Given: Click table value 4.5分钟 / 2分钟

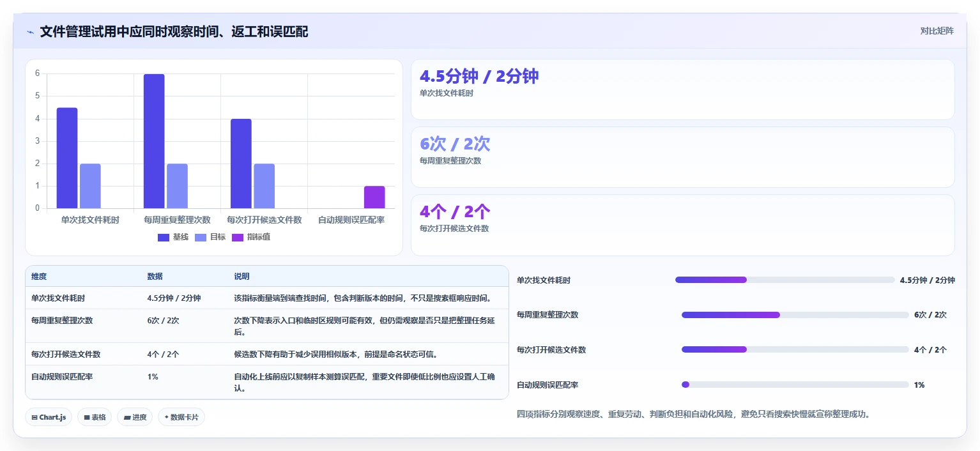Looking at the screenshot, I should click(x=174, y=298).
